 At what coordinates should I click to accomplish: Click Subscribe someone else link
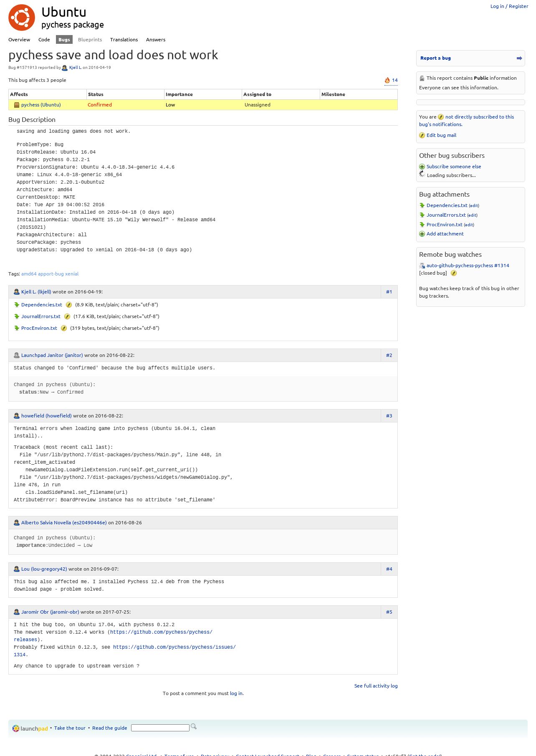pyautogui.click(x=453, y=167)
